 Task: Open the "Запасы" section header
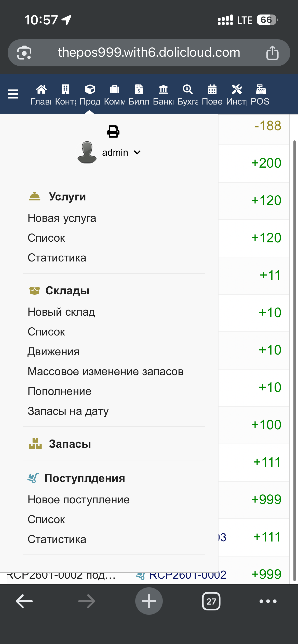[x=70, y=444]
